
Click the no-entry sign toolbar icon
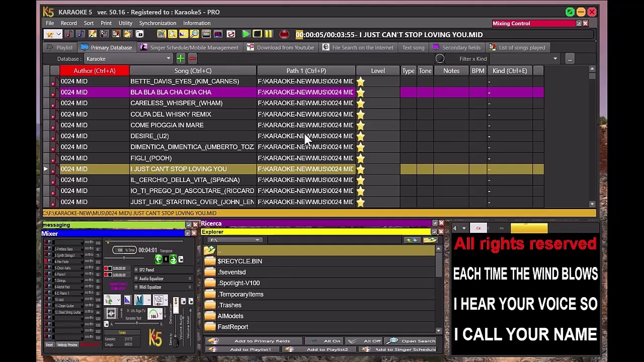tap(230, 34)
